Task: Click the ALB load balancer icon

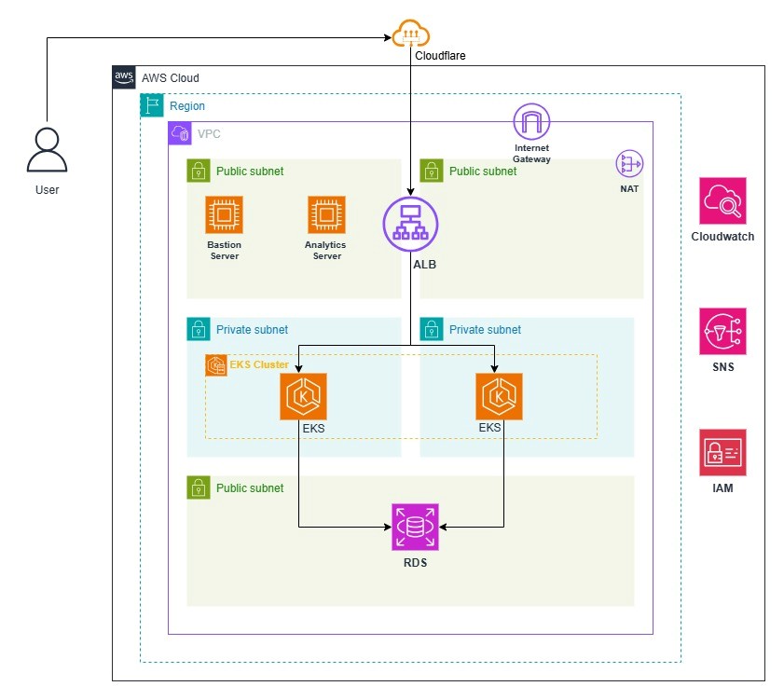Action: [x=410, y=225]
